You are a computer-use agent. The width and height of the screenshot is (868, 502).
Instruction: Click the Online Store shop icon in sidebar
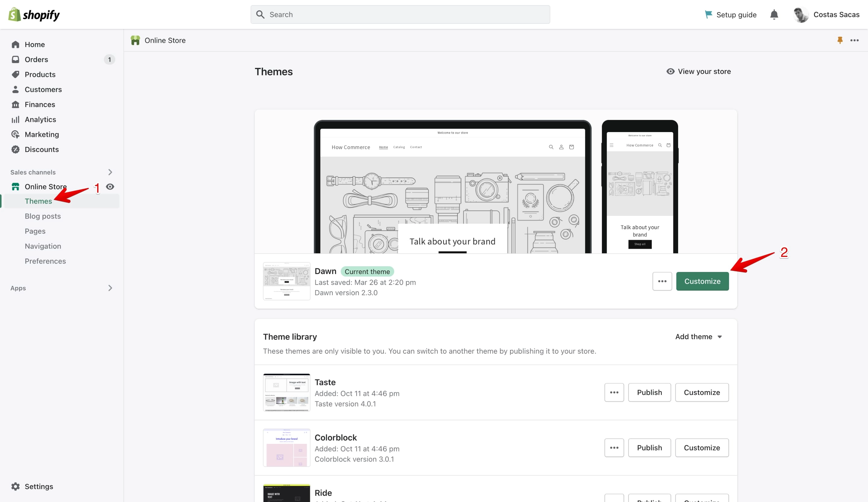pyautogui.click(x=15, y=186)
